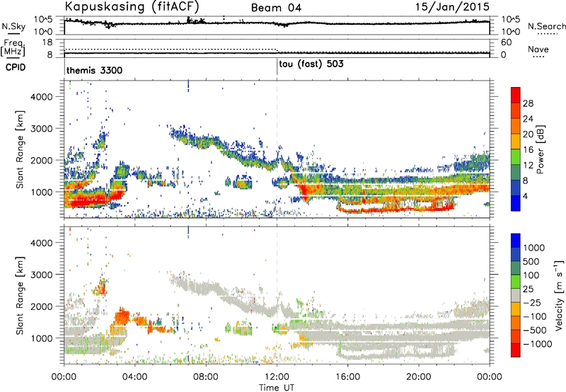Viewport: 566px width, 392px height.
Task: Click the 'themis 3300' CPID text
Action: [x=94, y=70]
